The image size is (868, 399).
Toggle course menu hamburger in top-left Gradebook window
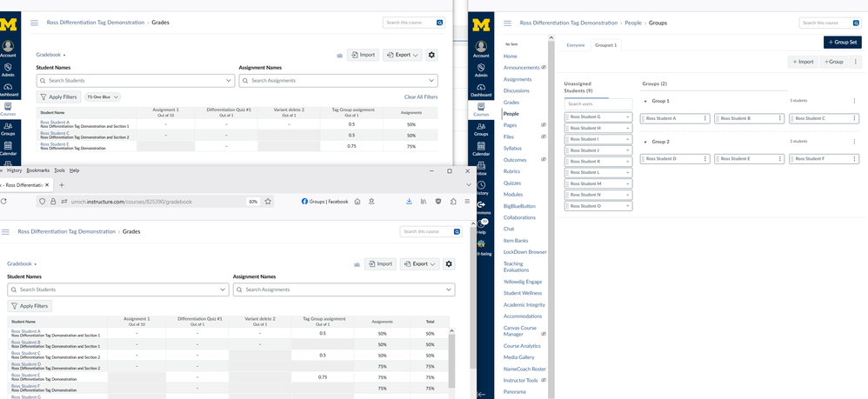coord(34,23)
